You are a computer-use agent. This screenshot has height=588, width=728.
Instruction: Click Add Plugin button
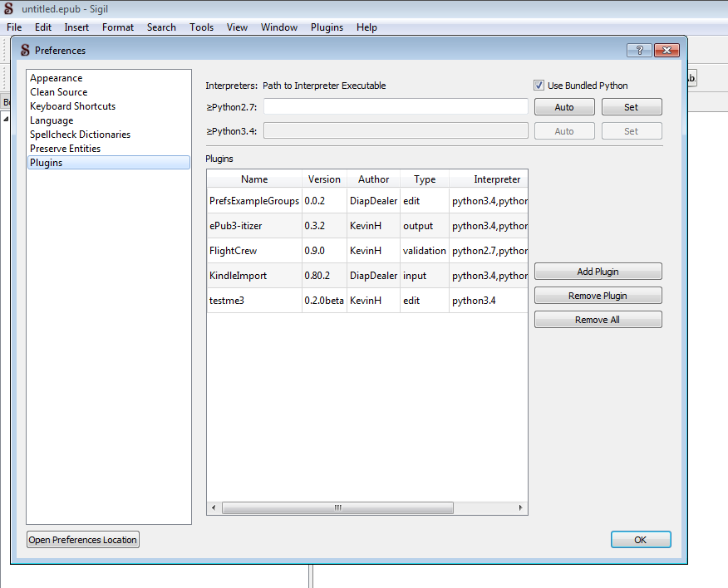[x=598, y=272]
